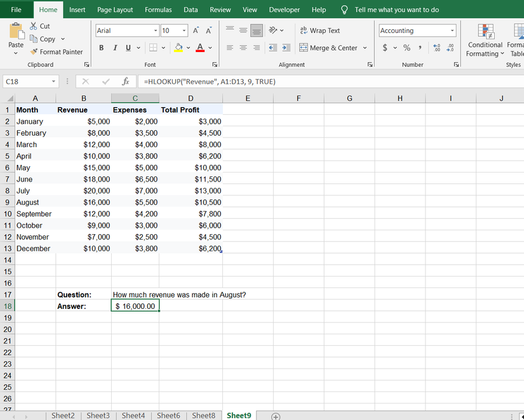Open the Developer ribbon tab
Image resolution: width=524 pixels, height=420 pixels.
click(x=284, y=10)
